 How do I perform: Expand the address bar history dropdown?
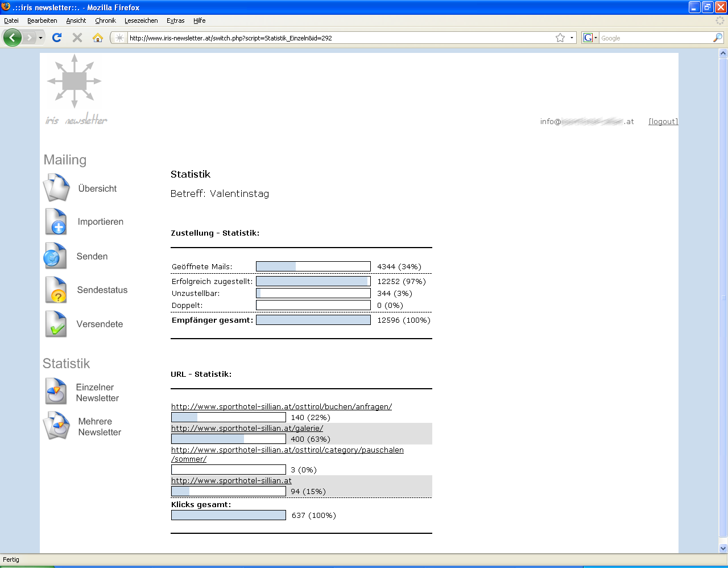tap(572, 38)
